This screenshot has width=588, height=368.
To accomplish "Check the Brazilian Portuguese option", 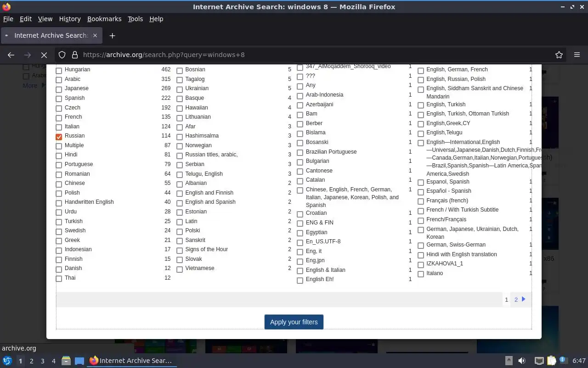I will coord(300,153).
